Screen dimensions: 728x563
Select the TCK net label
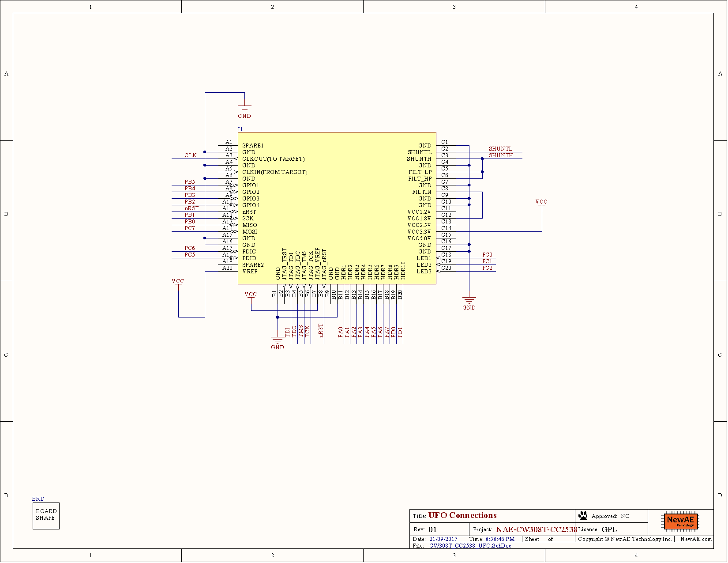click(x=308, y=332)
